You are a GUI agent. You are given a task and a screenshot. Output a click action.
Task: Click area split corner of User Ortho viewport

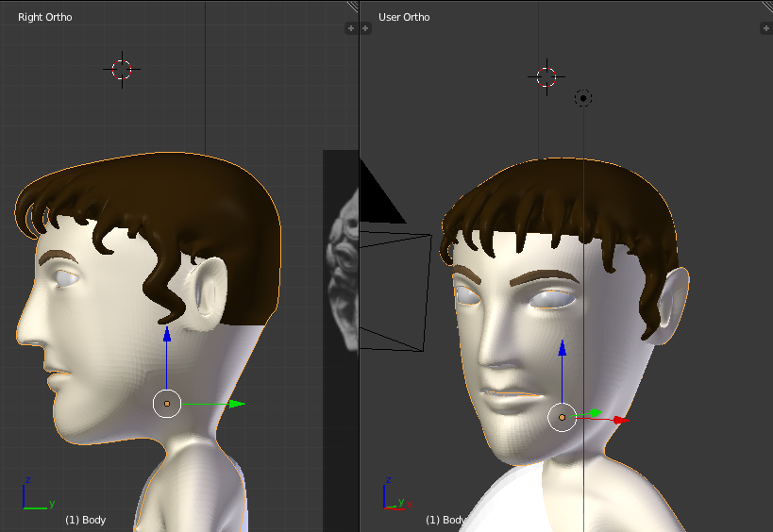click(x=766, y=7)
